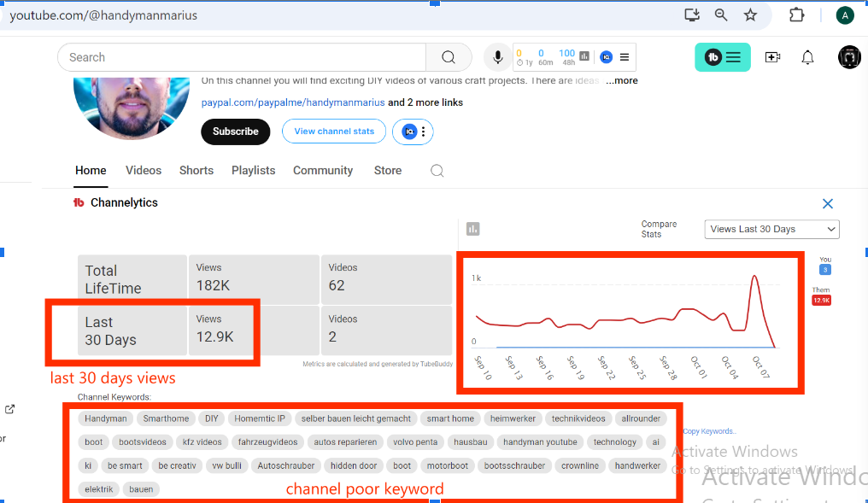Click the 'heimwerker' keyword chip
Screen dimensions: 868x503
(513, 419)
